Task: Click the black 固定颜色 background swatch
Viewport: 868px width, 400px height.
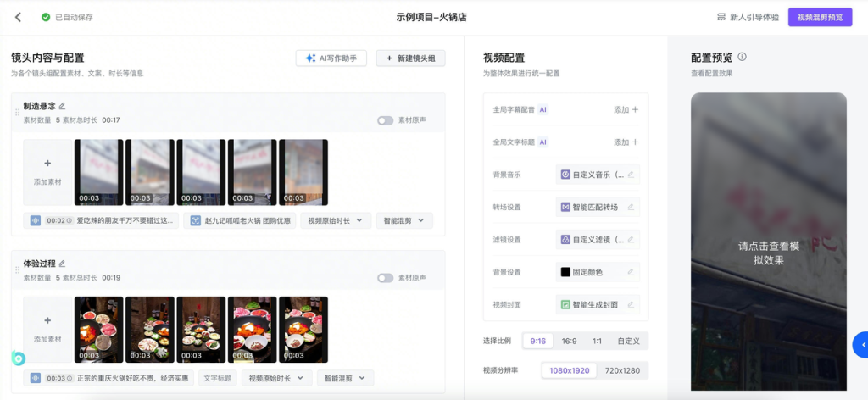Action: tap(565, 272)
